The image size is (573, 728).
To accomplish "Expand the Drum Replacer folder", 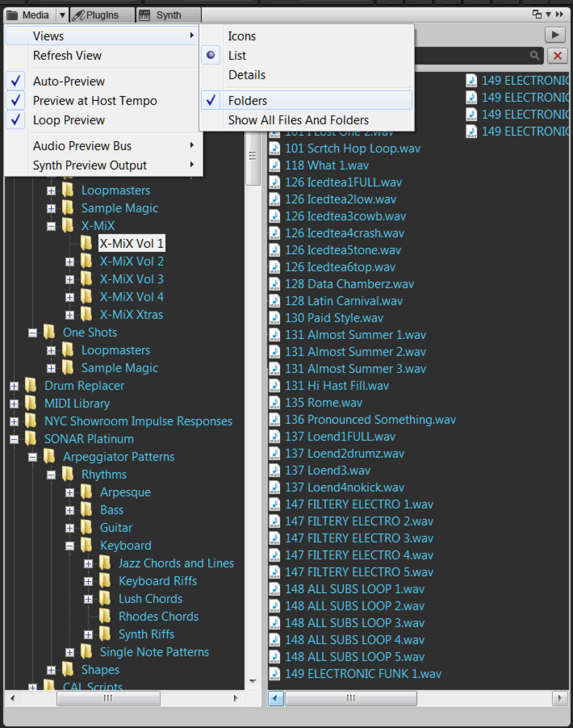I will point(14,387).
